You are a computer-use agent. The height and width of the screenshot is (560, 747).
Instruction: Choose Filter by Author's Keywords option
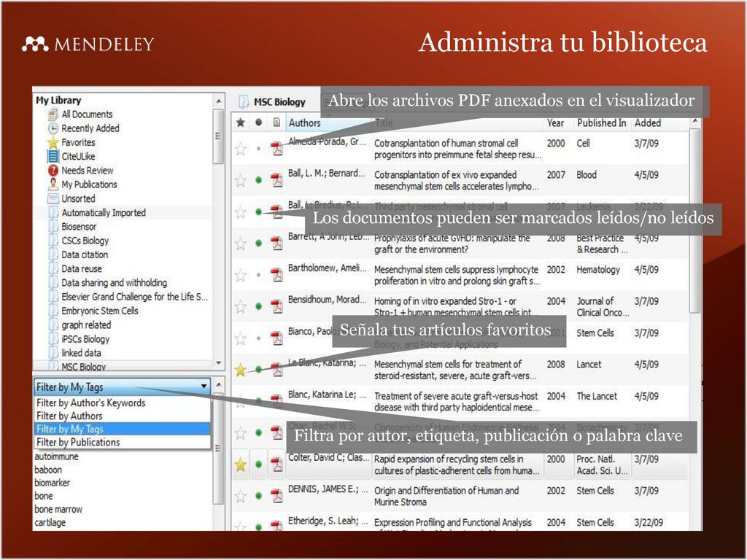pyautogui.click(x=123, y=402)
